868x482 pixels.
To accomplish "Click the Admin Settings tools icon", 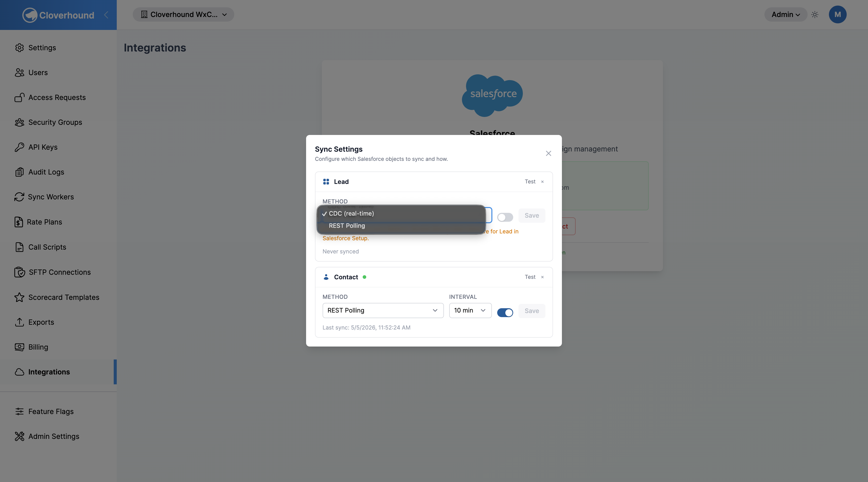I will coord(20,436).
